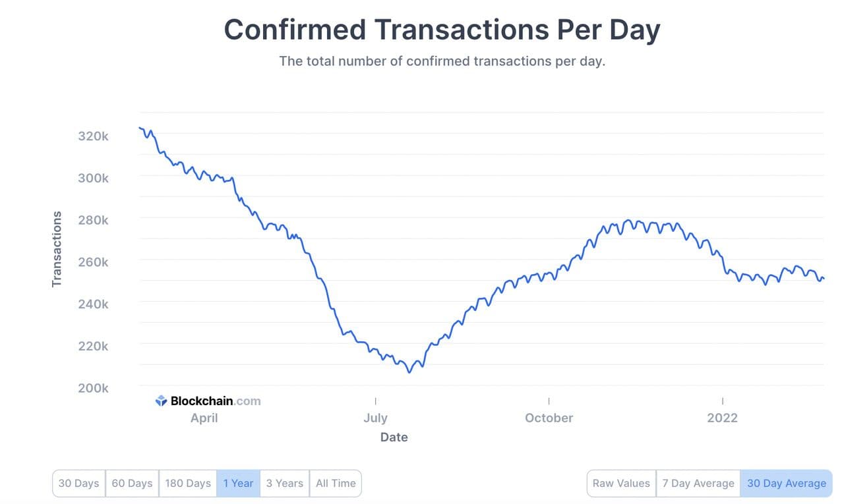The image size is (844, 504).
Task: Click the Confirmed Transactions Per Day title
Action: (442, 30)
